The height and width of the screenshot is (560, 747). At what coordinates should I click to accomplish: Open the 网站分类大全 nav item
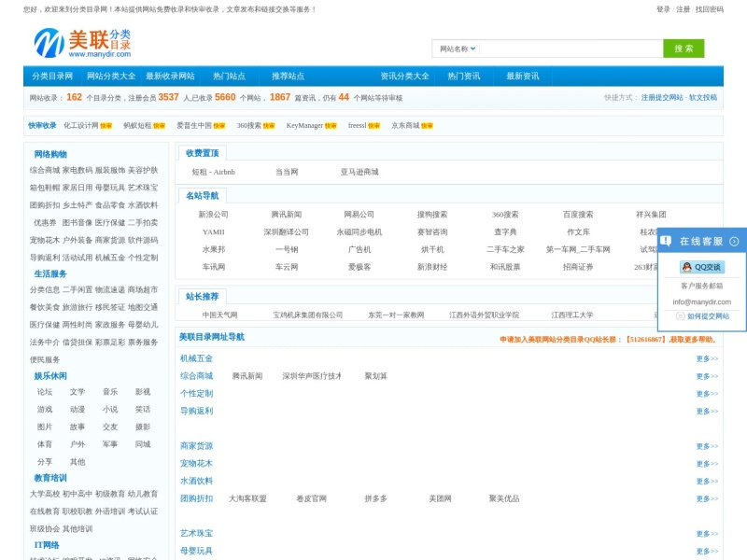[x=111, y=77]
